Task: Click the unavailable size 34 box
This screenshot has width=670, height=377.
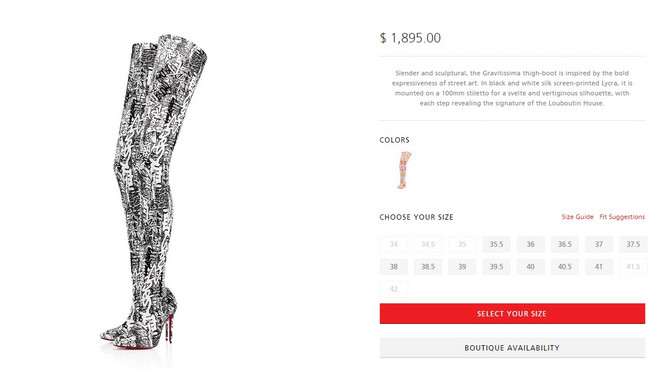Action: coord(394,244)
